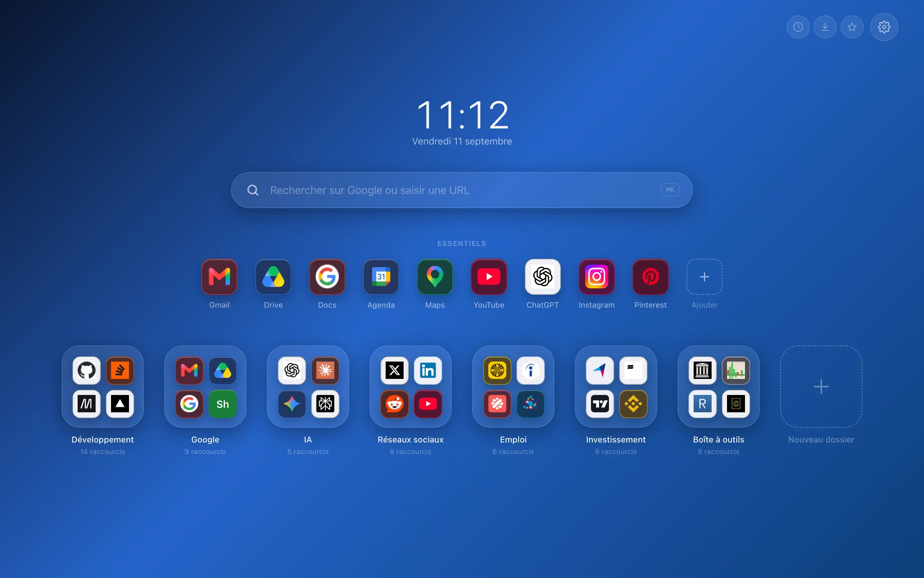The height and width of the screenshot is (578, 924).
Task: Open the green Sh Sheets icon
Action: (x=223, y=404)
